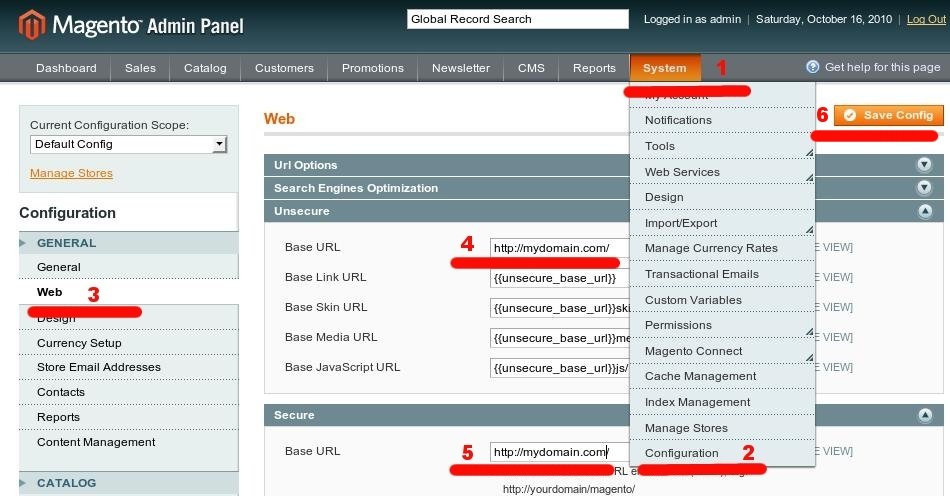
Task: Open the System menu
Action: click(x=664, y=68)
